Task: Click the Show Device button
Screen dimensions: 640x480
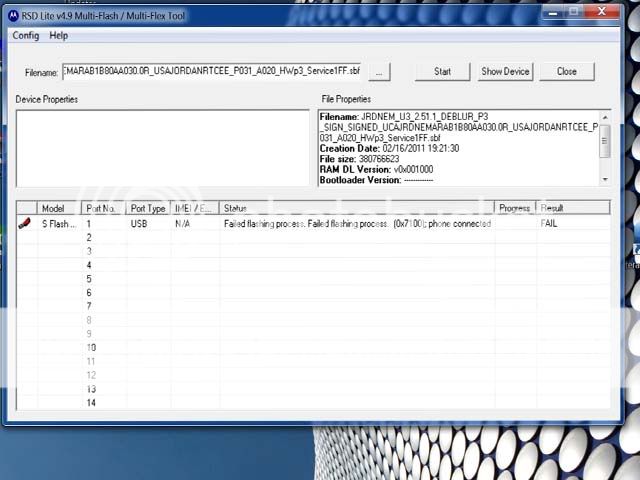Action: pyautogui.click(x=505, y=72)
